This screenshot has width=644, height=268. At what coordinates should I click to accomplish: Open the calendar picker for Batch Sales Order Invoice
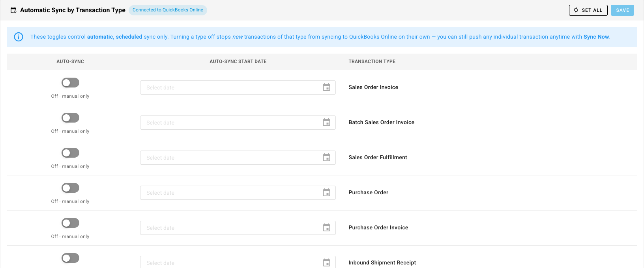click(326, 123)
